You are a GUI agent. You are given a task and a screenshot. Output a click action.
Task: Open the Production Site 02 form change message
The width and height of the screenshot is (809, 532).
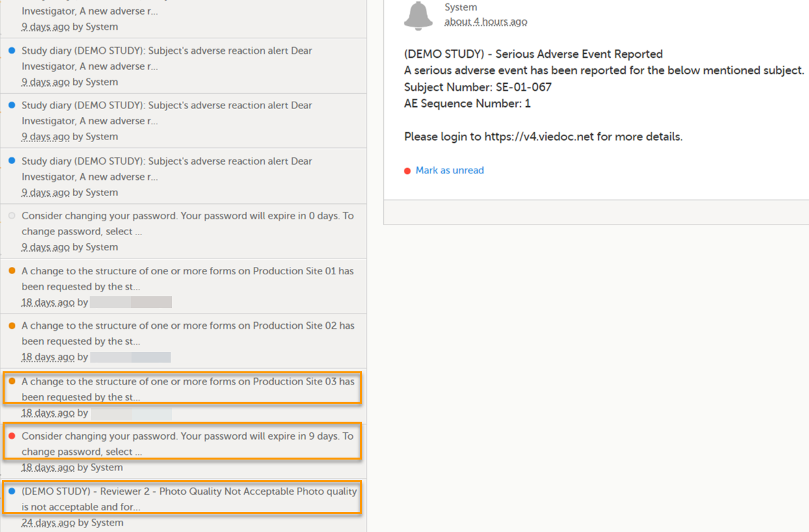point(187,333)
